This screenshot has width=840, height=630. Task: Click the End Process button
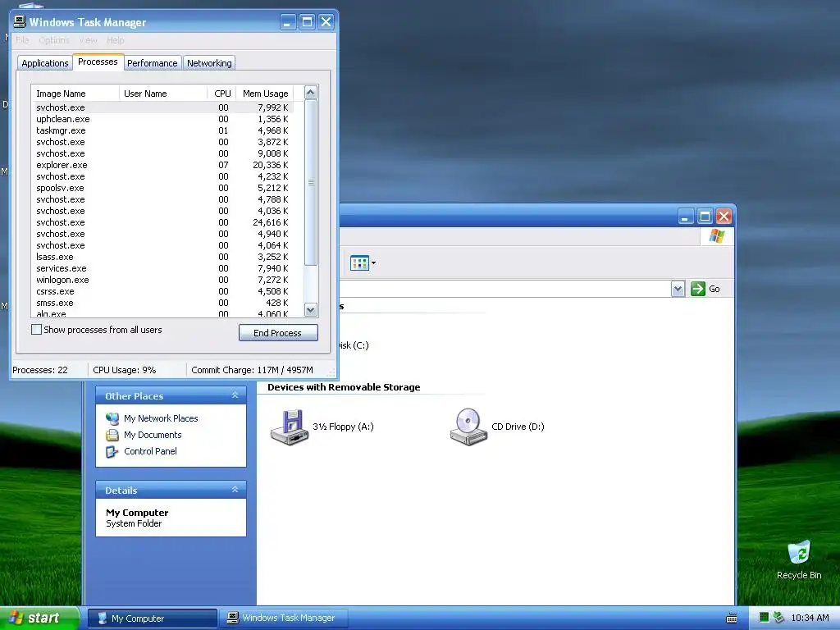tap(278, 333)
